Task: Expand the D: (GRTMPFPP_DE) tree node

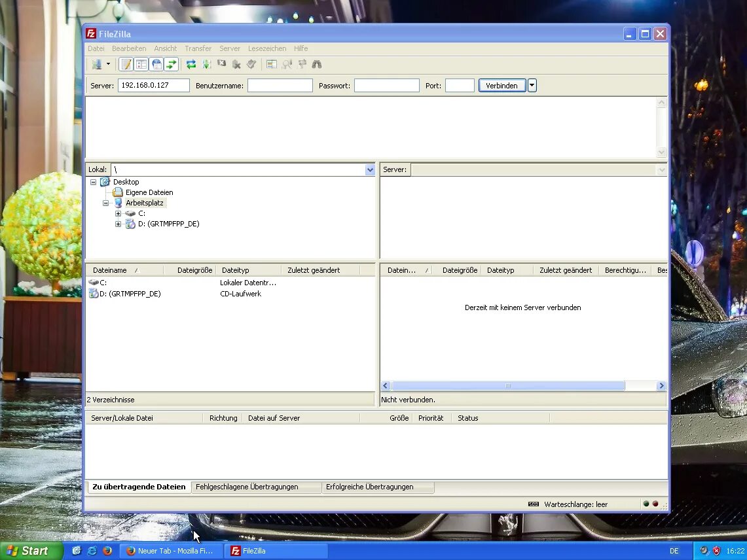Action: (118, 224)
